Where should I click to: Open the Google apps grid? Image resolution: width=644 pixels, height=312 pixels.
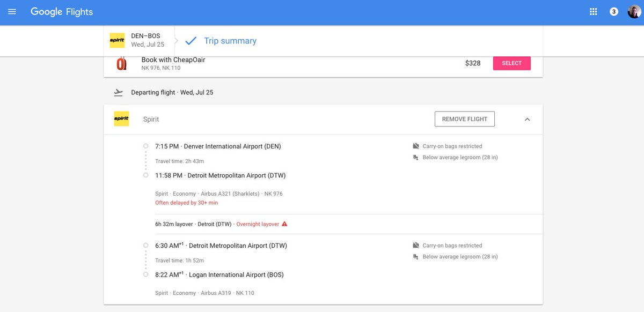pos(594,12)
